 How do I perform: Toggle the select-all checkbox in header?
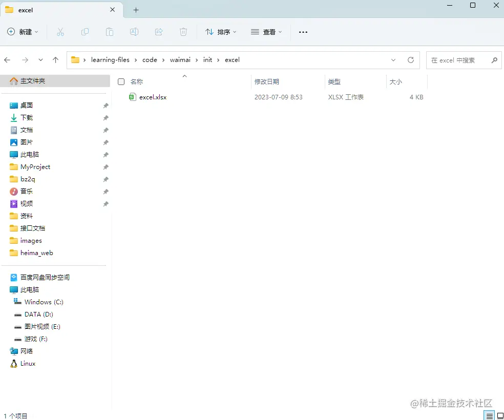click(121, 81)
